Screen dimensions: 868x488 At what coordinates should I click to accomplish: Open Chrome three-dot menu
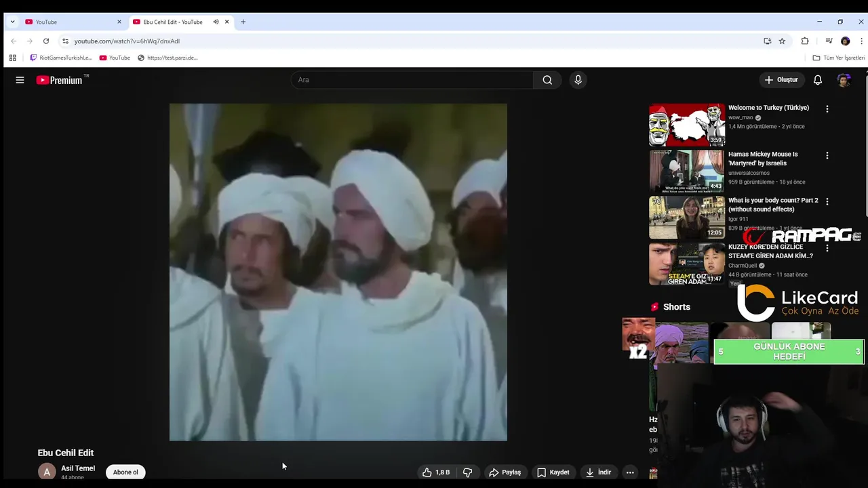pyautogui.click(x=861, y=41)
